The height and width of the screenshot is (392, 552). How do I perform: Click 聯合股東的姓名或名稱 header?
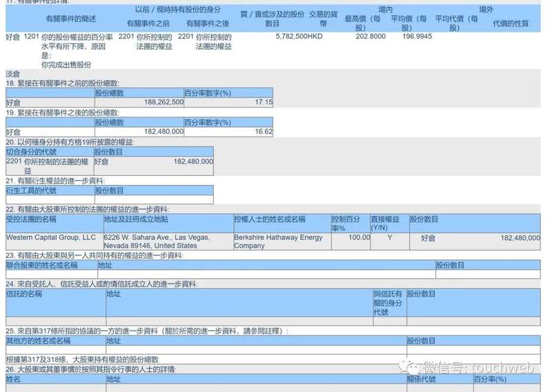[41, 265]
